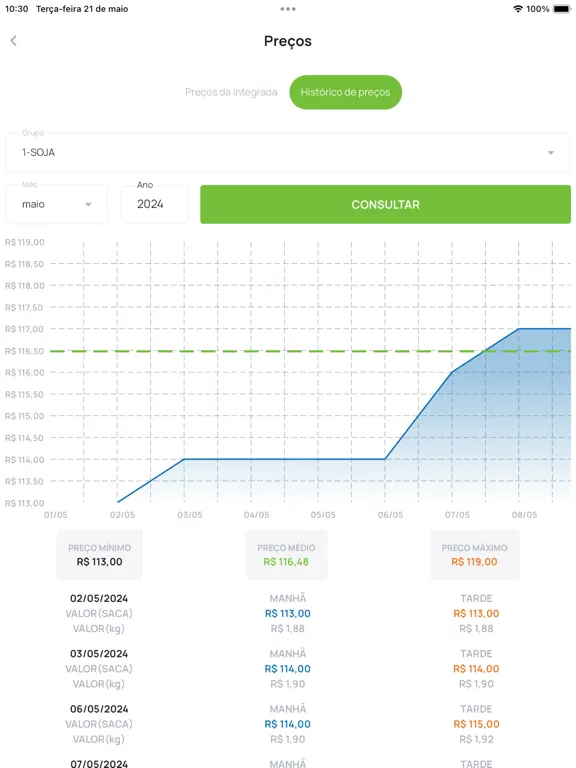This screenshot has height=768, width=576.
Task: Click the 02/05 x-axis label
Action: point(122,515)
